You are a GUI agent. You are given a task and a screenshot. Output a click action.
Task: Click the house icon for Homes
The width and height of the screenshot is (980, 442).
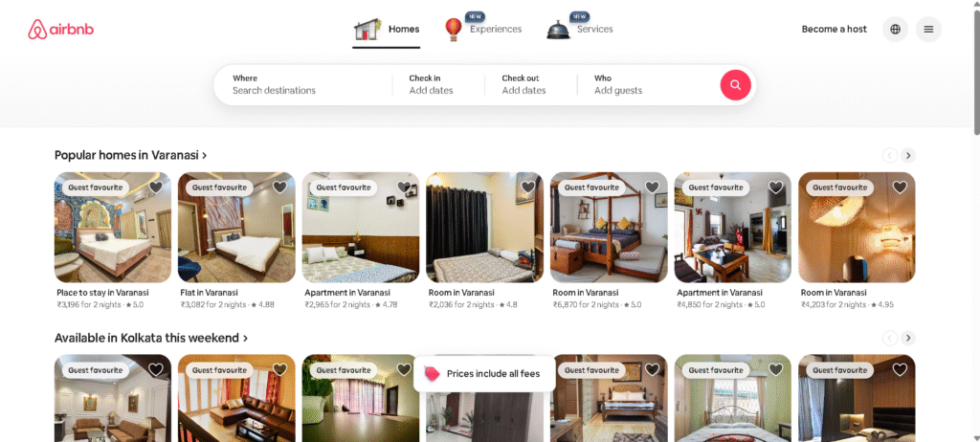tap(367, 30)
